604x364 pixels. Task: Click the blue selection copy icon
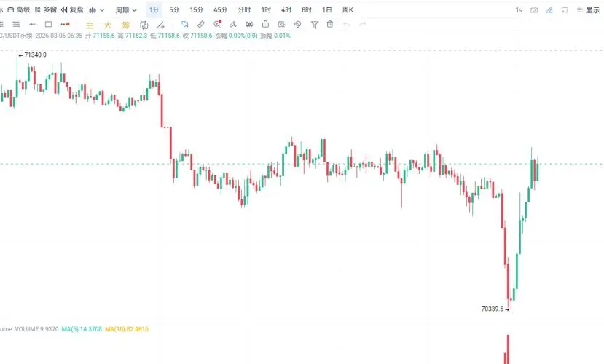click(x=185, y=25)
